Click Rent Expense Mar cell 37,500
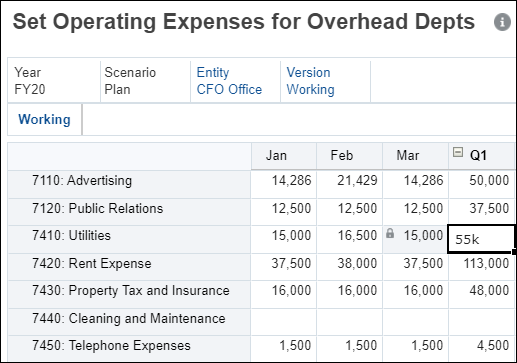This screenshot has width=517, height=363. pyautogui.click(x=415, y=267)
